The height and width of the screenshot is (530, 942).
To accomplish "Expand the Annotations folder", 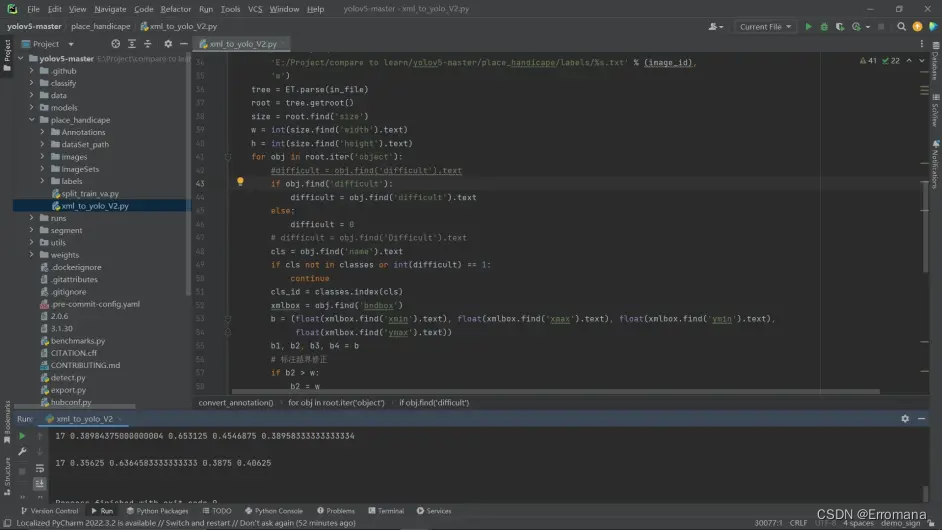I will [x=42, y=132].
